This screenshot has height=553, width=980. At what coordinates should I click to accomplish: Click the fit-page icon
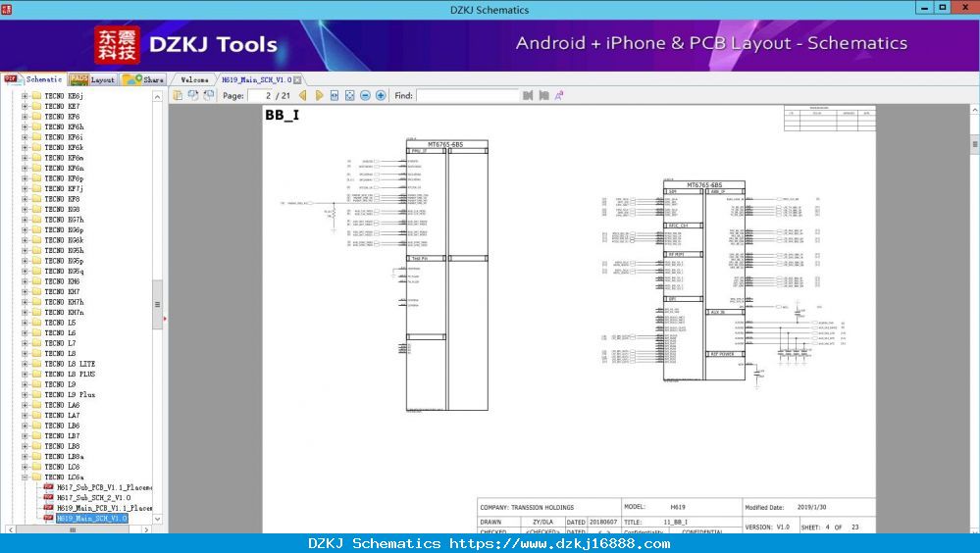pyautogui.click(x=350, y=96)
